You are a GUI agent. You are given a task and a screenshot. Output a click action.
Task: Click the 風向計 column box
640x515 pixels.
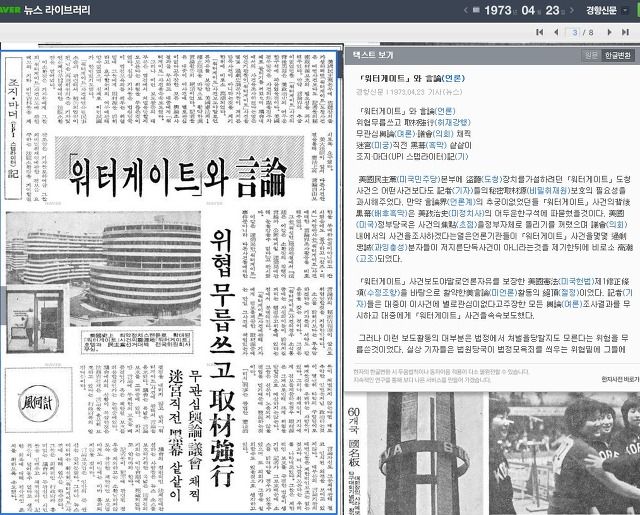(39, 400)
